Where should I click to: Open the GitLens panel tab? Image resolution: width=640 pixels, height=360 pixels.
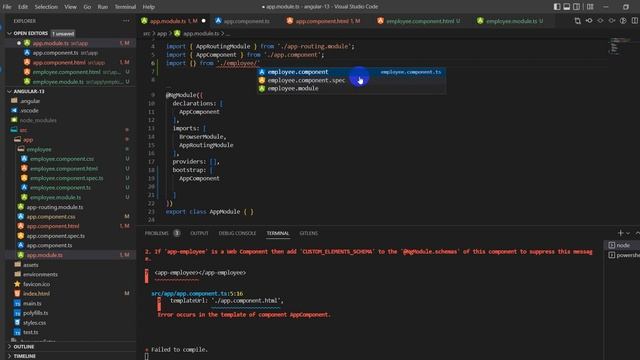click(309, 233)
